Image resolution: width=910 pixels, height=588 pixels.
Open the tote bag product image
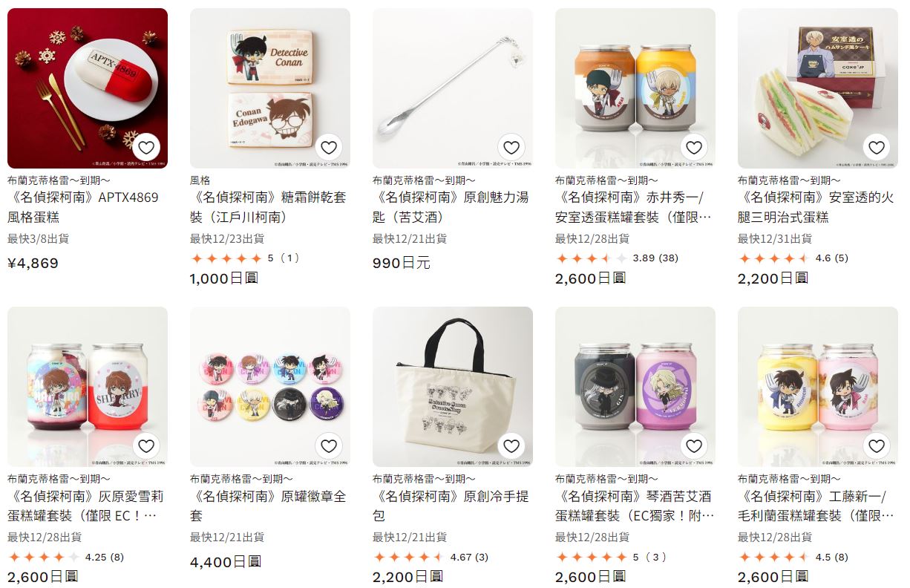pos(453,387)
